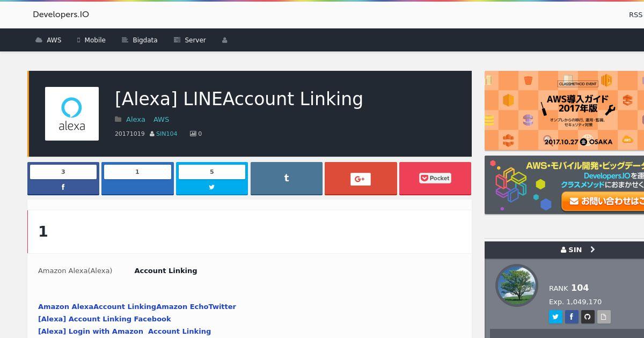Click the date text 20171019

coord(130,134)
